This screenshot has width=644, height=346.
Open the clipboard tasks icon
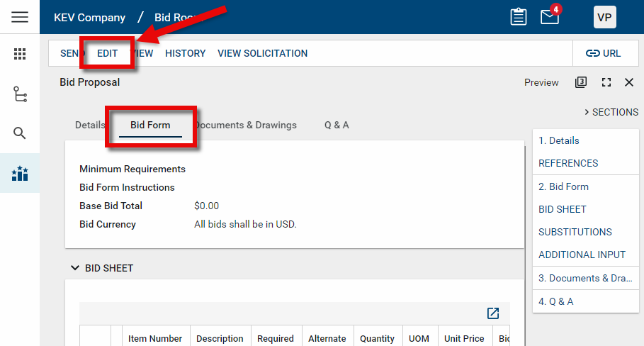(x=518, y=17)
